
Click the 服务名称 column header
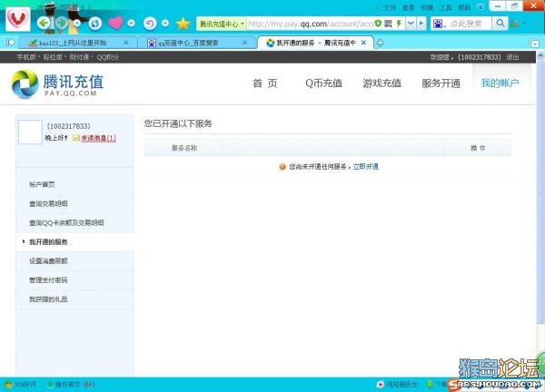click(x=184, y=148)
